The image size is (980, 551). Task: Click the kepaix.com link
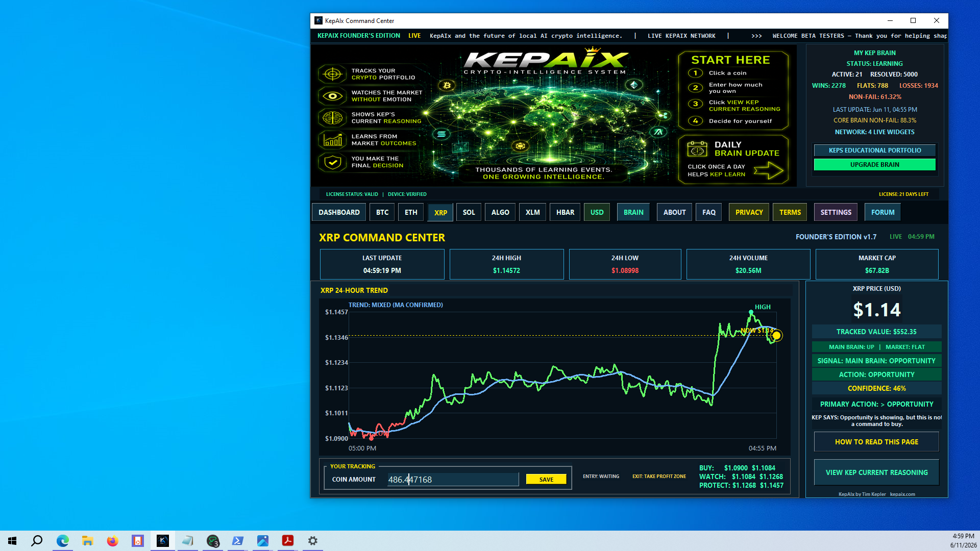pos(902,494)
